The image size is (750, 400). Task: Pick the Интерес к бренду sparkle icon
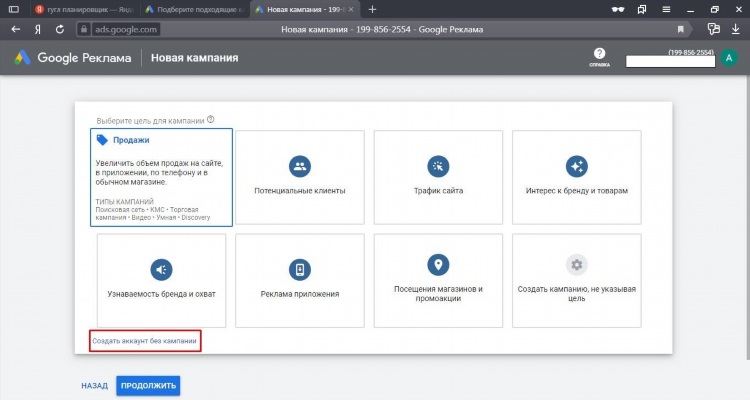click(x=577, y=166)
